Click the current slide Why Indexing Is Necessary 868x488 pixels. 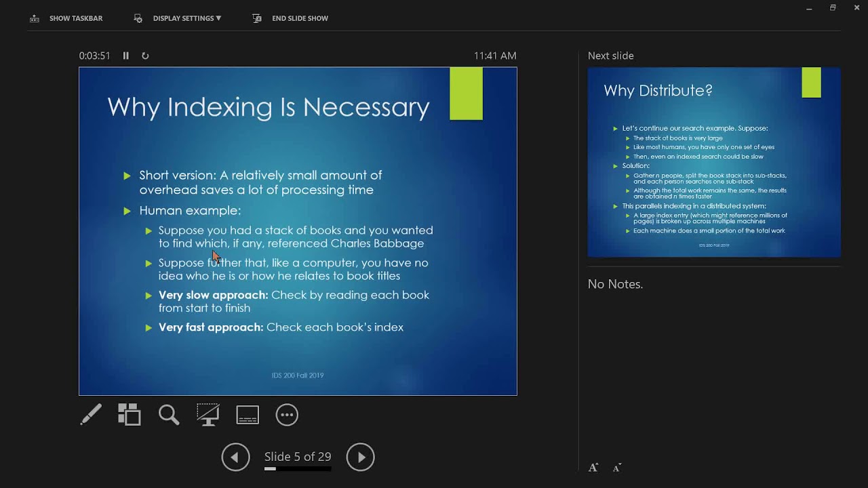coord(298,231)
